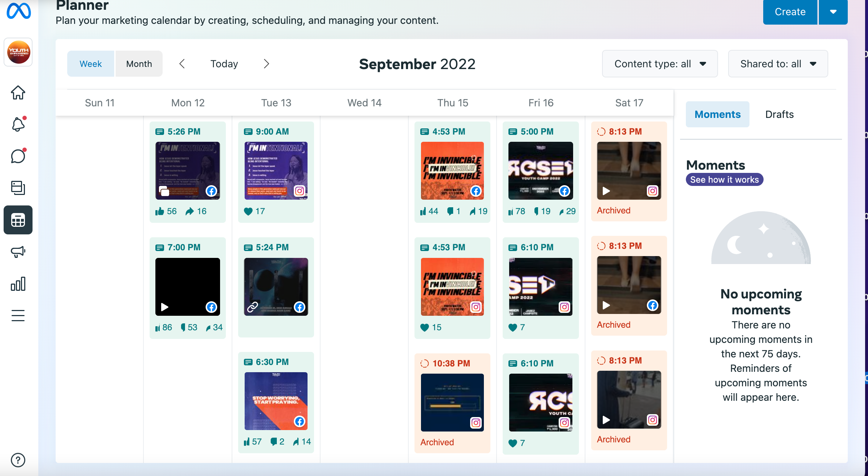Open the Insights bar chart icon
The height and width of the screenshot is (476, 868).
[18, 284]
